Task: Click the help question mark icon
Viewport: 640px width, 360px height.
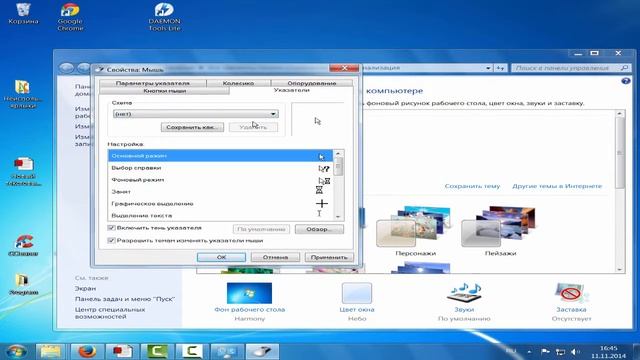Action: [x=625, y=81]
